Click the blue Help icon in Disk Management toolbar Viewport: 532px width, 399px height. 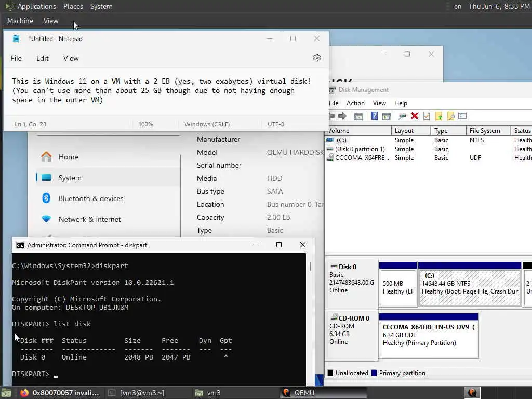click(x=374, y=116)
